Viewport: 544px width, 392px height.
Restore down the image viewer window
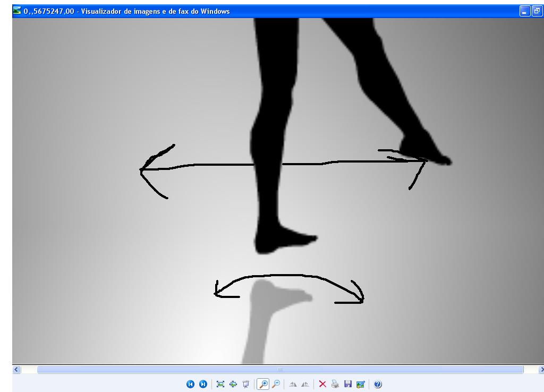[x=537, y=11]
